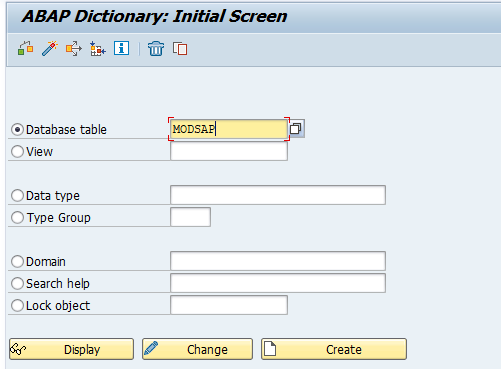Click the Type Group input field
Image resolution: width=501 pixels, height=369 pixels.
pyautogui.click(x=190, y=217)
